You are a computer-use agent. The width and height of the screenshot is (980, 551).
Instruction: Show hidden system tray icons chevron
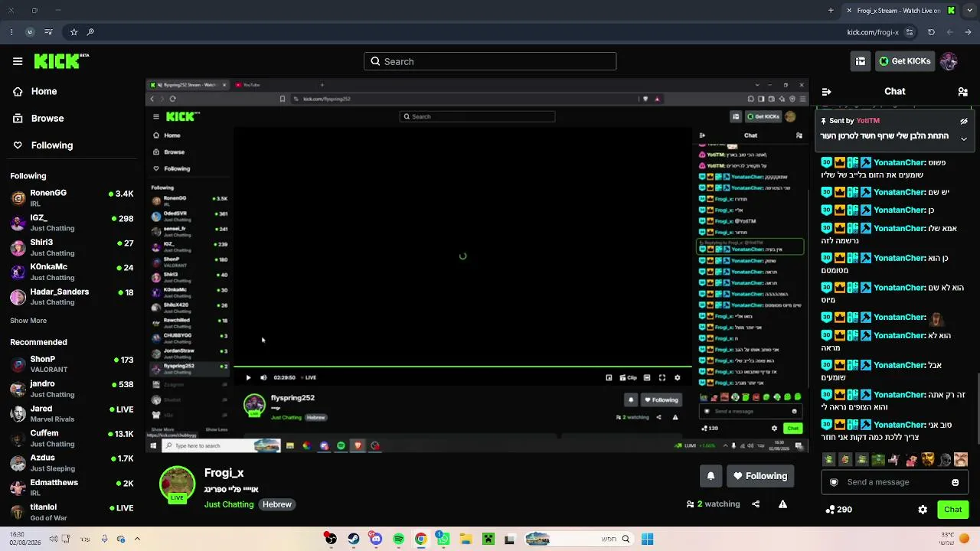137,540
